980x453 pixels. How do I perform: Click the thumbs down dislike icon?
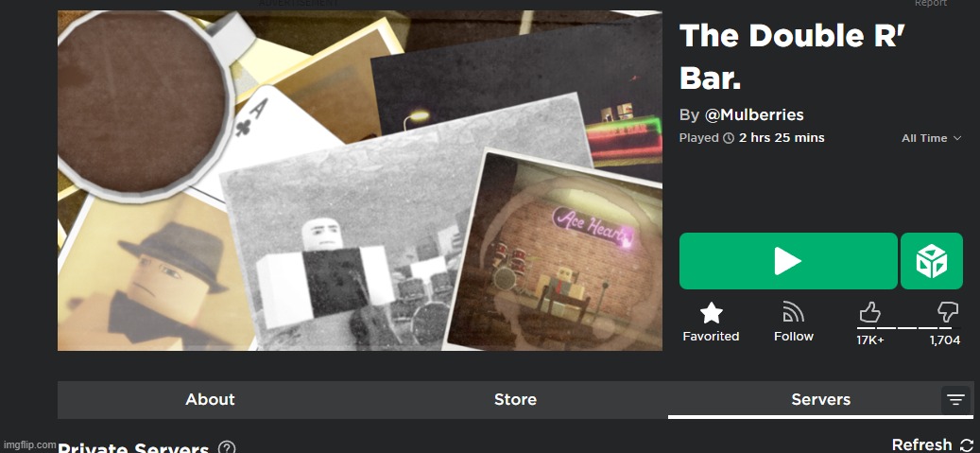(948, 312)
